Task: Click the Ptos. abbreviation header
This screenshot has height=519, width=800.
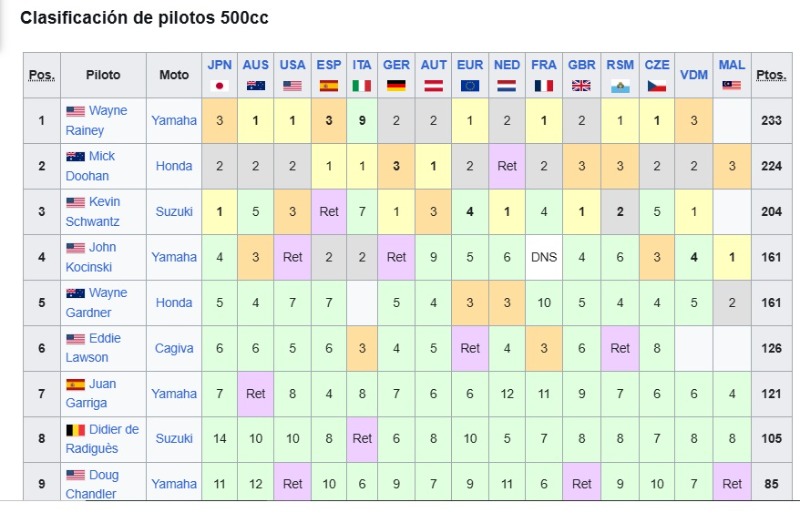Action: point(771,75)
